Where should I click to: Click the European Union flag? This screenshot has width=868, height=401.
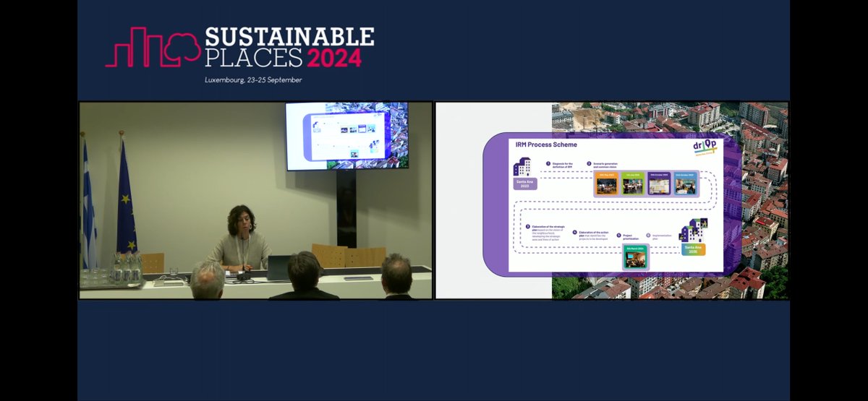pyautogui.click(x=126, y=196)
